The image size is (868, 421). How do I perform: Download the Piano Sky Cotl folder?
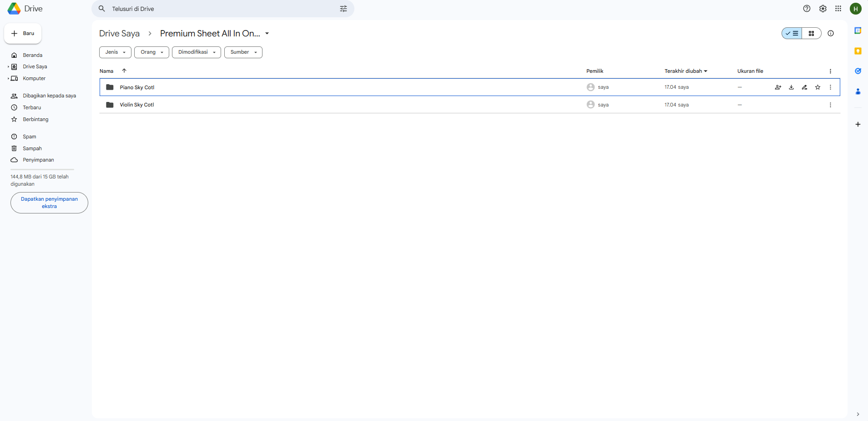791,87
